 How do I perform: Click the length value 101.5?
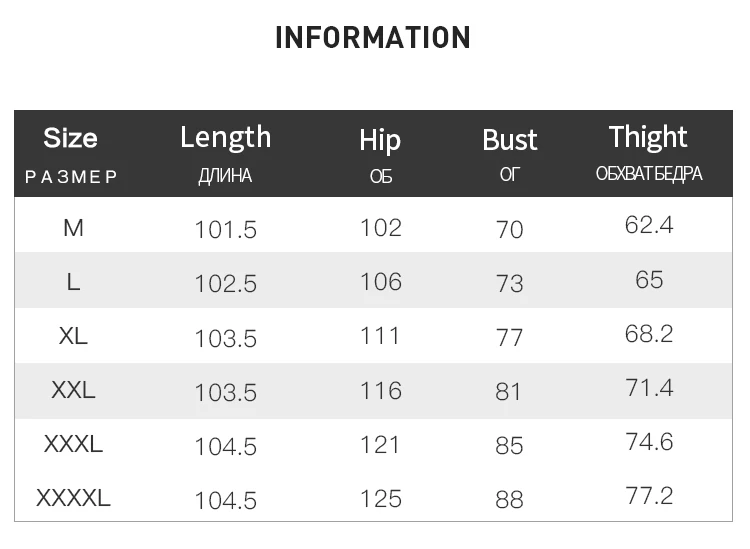tap(225, 230)
